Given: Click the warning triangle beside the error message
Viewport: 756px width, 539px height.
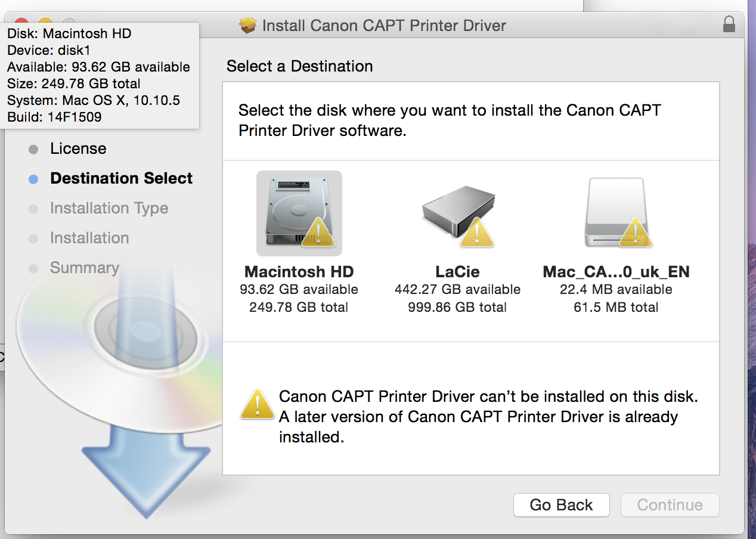Looking at the screenshot, I should [257, 405].
